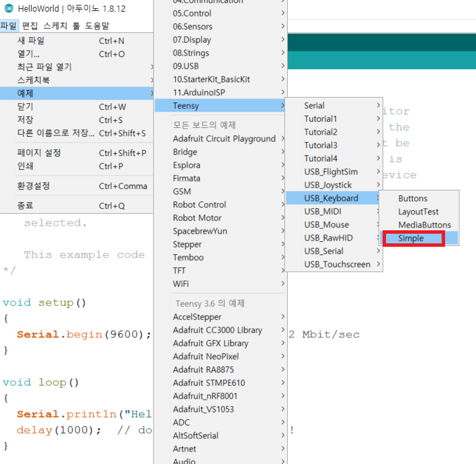Expand Robot Control examples
Image resolution: width=476 pixels, height=464 pixels.
pyautogui.click(x=220, y=205)
